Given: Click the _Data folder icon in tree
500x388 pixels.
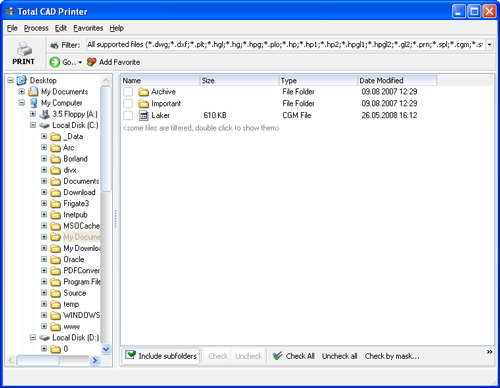Looking at the screenshot, I should click(x=56, y=137).
